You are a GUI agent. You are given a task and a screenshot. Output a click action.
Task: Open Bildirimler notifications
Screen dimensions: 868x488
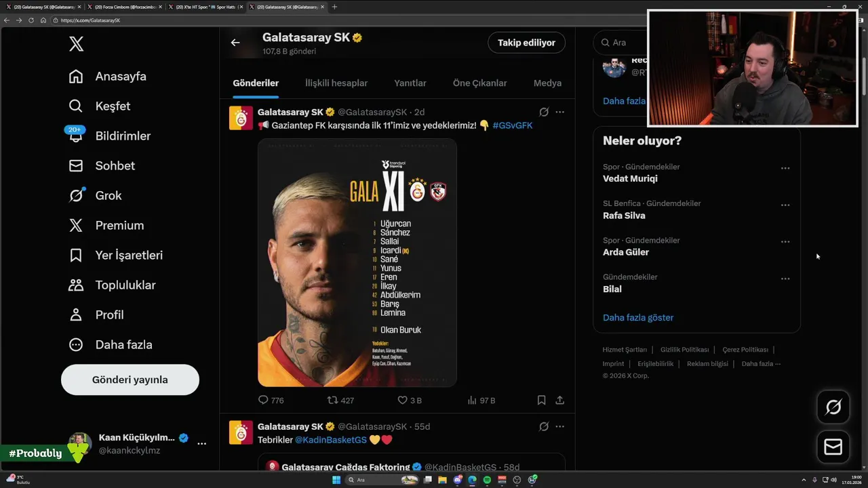pyautogui.click(x=109, y=136)
